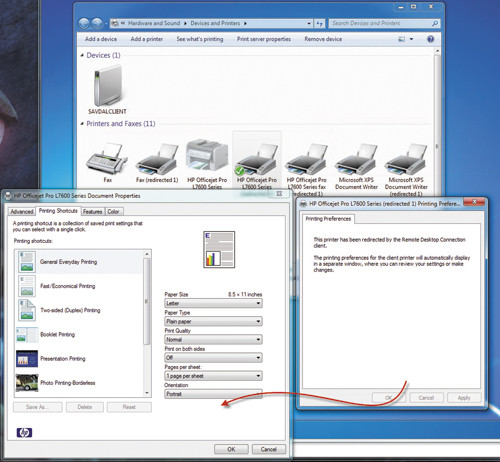
Task: Open Print server properties
Action: (264, 39)
